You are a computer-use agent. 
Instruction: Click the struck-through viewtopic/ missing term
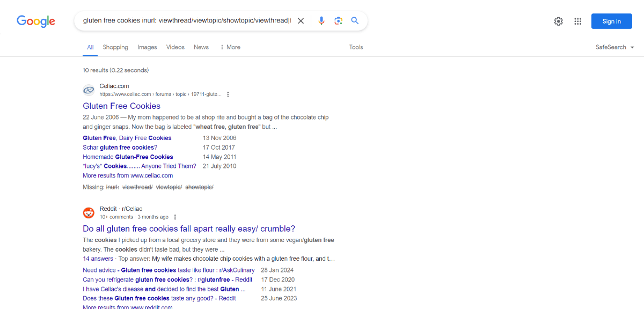click(x=169, y=187)
